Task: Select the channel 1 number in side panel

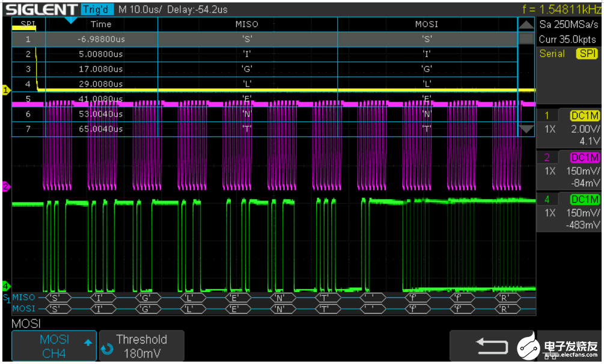Action: pyautogui.click(x=547, y=115)
